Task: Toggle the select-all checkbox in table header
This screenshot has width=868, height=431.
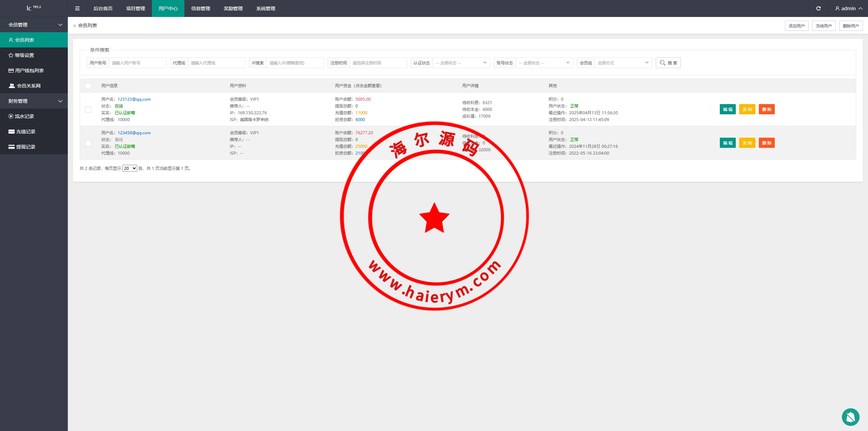Action: 88,86
